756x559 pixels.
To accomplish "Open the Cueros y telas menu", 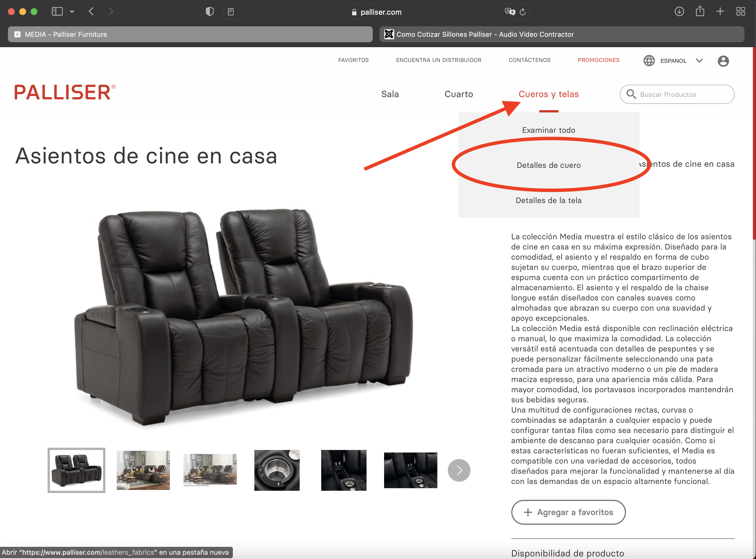I will point(549,94).
